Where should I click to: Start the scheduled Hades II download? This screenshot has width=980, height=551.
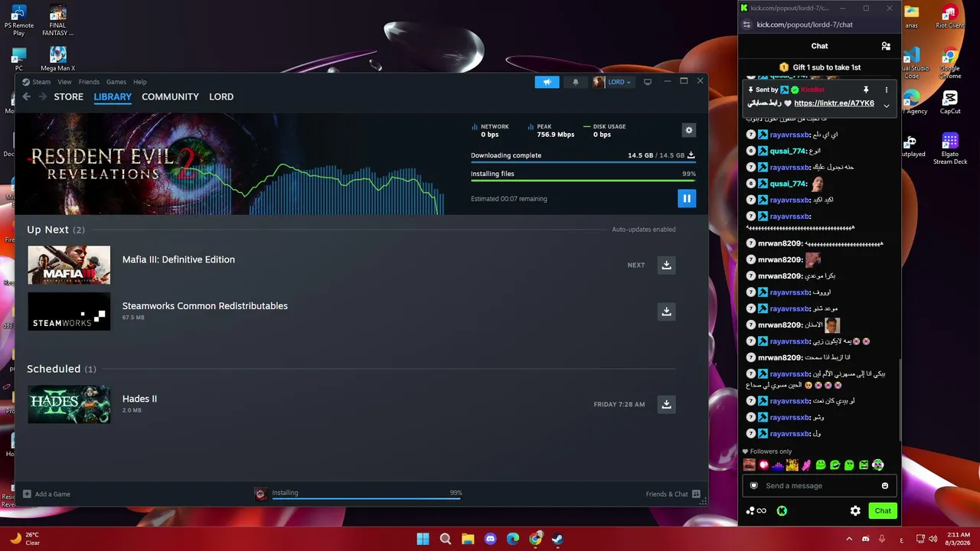coord(666,404)
